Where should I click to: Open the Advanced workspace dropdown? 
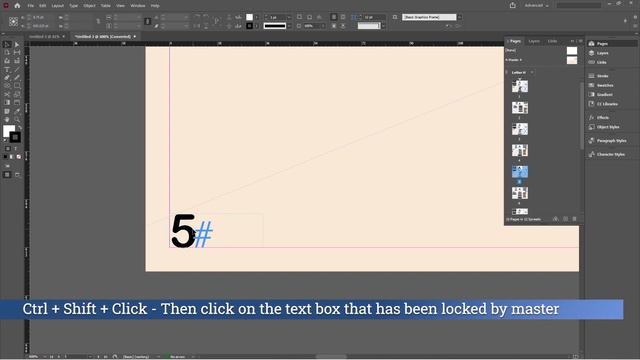[537, 6]
